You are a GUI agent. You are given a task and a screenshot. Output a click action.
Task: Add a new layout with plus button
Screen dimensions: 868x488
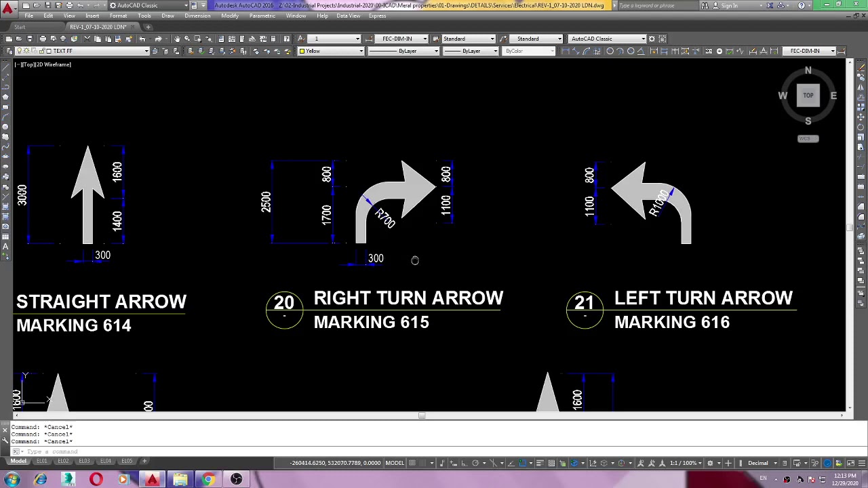click(x=144, y=461)
